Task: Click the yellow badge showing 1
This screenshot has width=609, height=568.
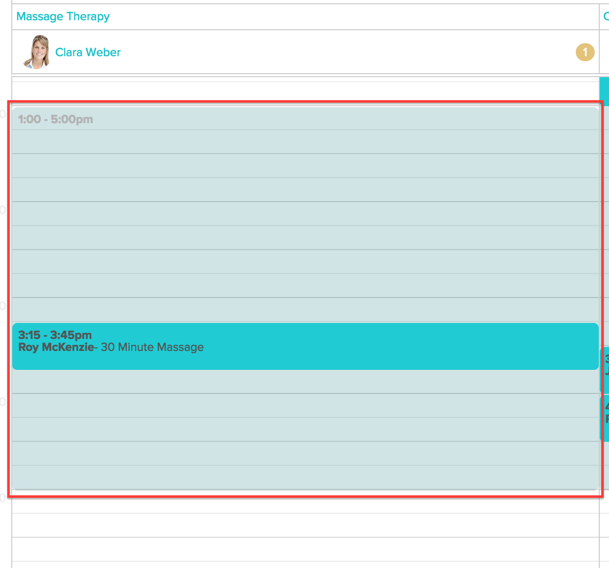Action: pyautogui.click(x=585, y=52)
